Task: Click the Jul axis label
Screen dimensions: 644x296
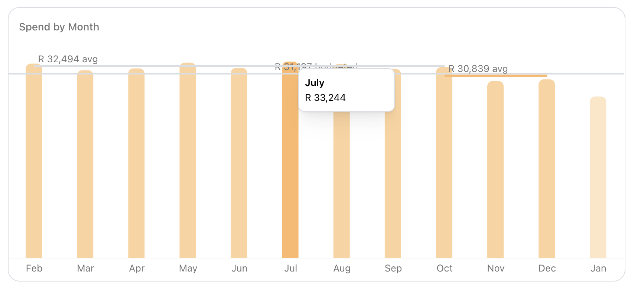Action: pos(291,268)
